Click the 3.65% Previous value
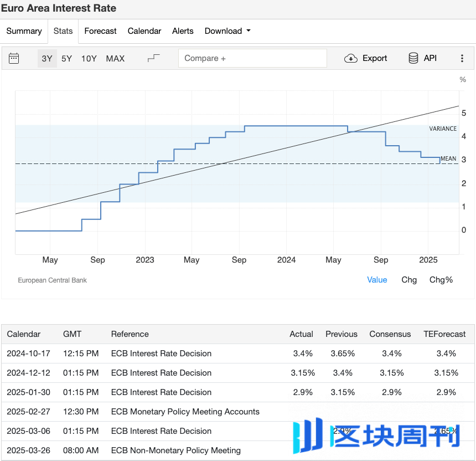Viewport: 476px width, 461px height. coord(343,354)
